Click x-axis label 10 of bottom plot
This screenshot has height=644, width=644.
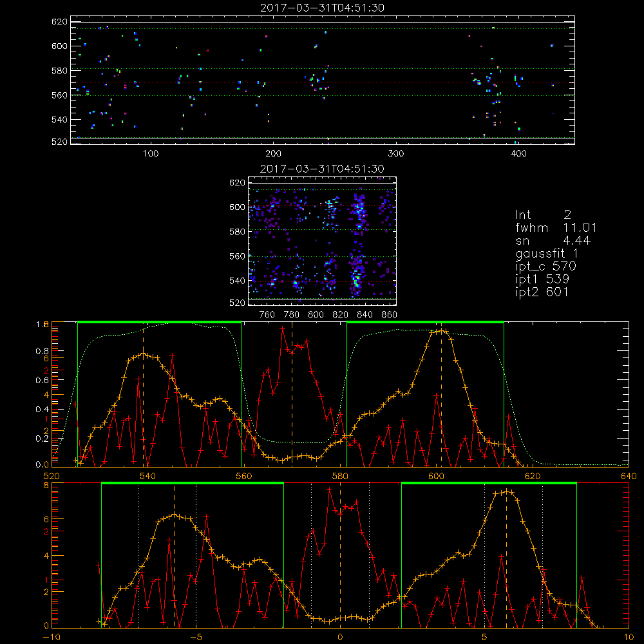(629, 638)
